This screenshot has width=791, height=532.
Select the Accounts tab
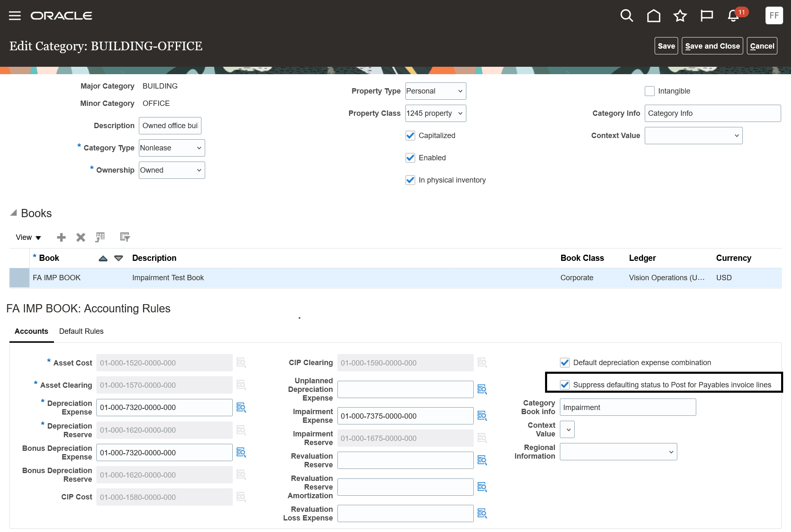pos(31,331)
